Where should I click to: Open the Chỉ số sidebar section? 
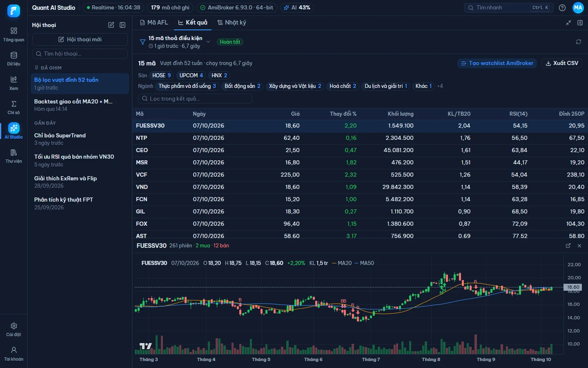pos(13,107)
